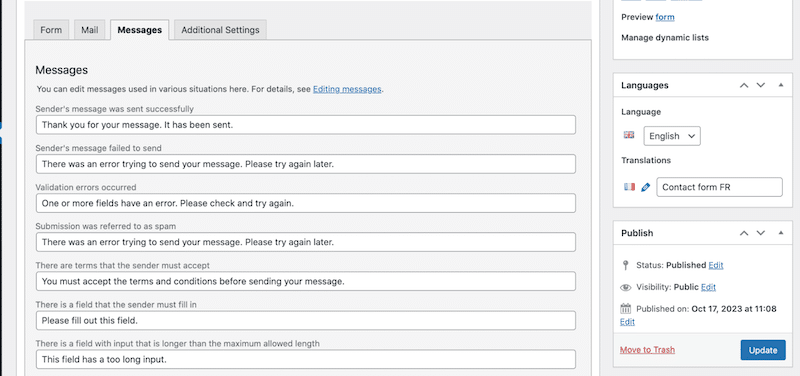Switch to the Form tab
800x376 pixels.
coord(51,30)
